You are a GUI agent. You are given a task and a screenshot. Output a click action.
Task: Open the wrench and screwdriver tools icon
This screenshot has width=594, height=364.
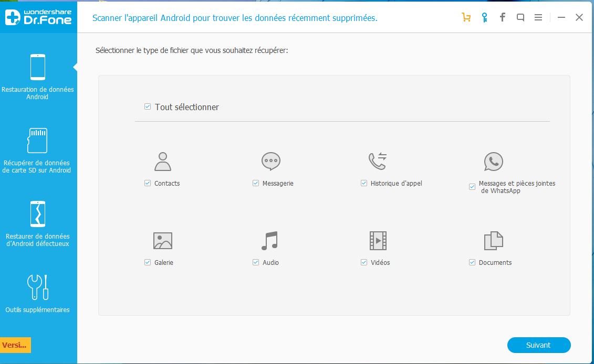(38, 287)
